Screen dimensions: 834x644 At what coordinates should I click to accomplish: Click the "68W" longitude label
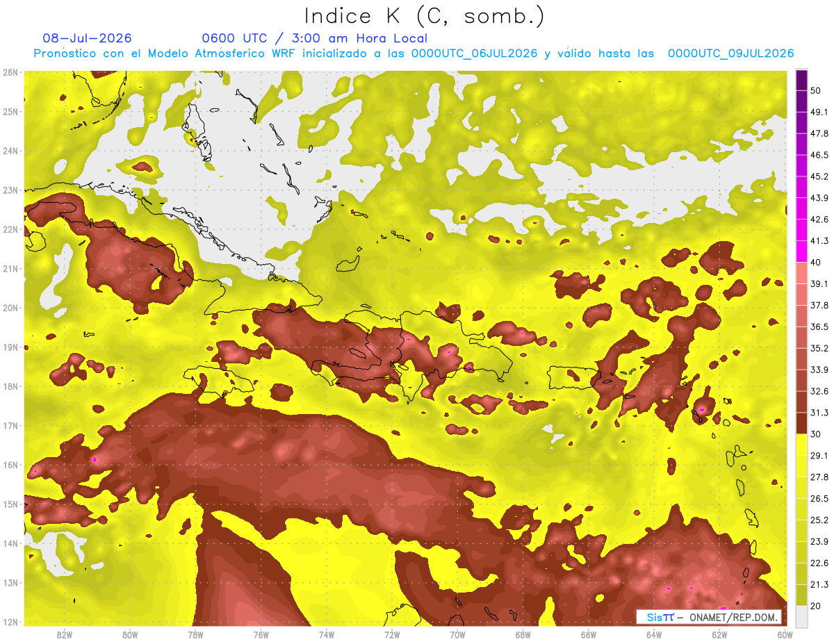(523, 634)
